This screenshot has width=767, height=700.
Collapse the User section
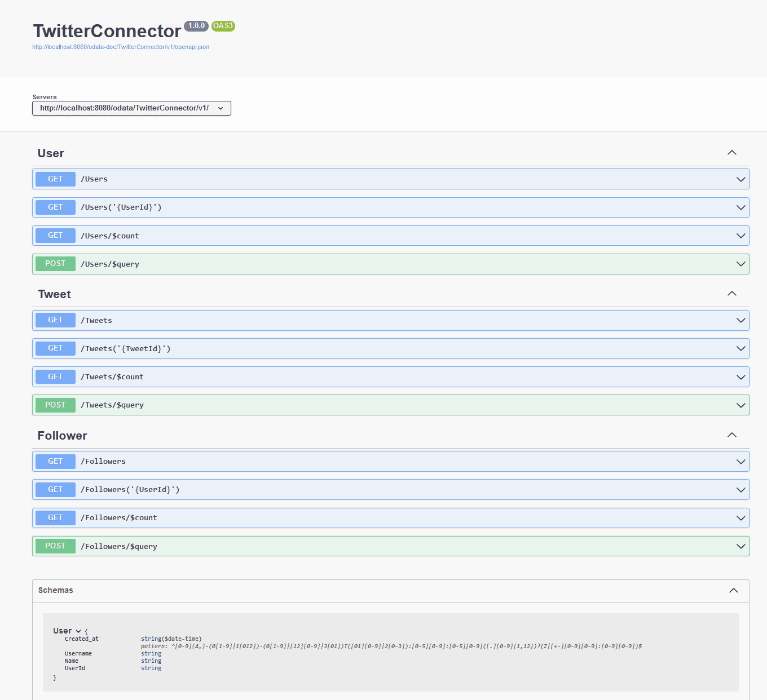[x=731, y=153]
